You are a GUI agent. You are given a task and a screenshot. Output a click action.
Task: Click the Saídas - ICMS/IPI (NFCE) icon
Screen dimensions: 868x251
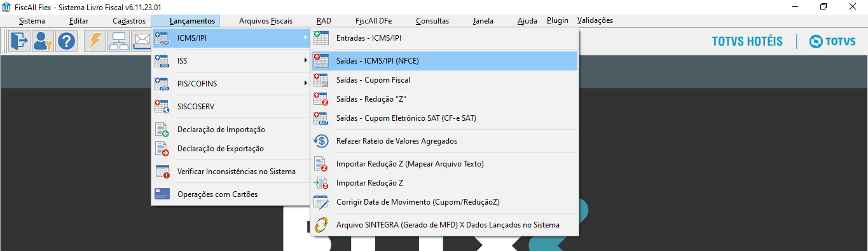coord(321,61)
